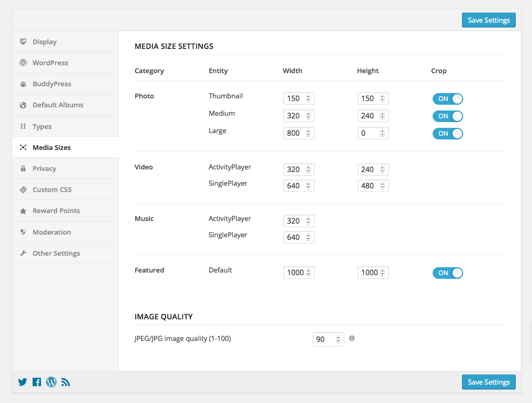Click the top Save Settings button

[x=488, y=20]
